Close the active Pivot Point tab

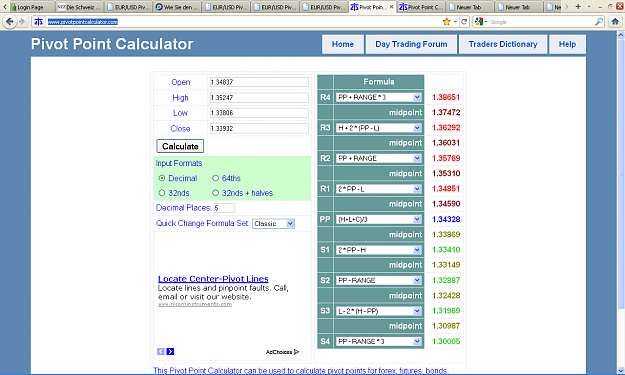(x=391, y=7)
